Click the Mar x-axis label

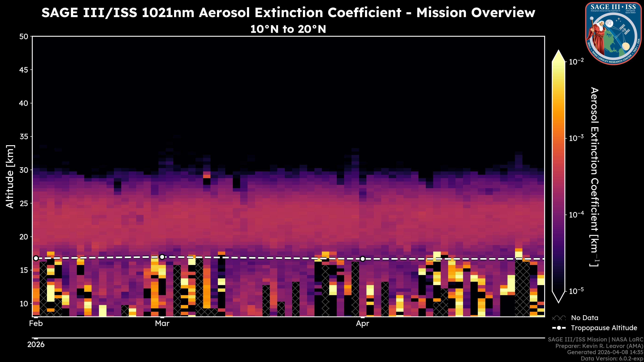tap(162, 323)
